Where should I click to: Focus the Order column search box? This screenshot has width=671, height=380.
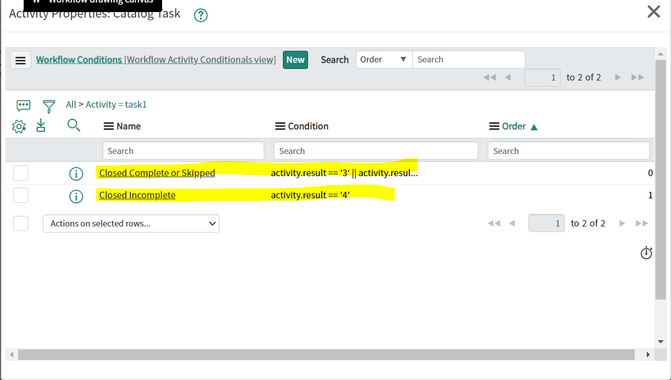point(569,151)
